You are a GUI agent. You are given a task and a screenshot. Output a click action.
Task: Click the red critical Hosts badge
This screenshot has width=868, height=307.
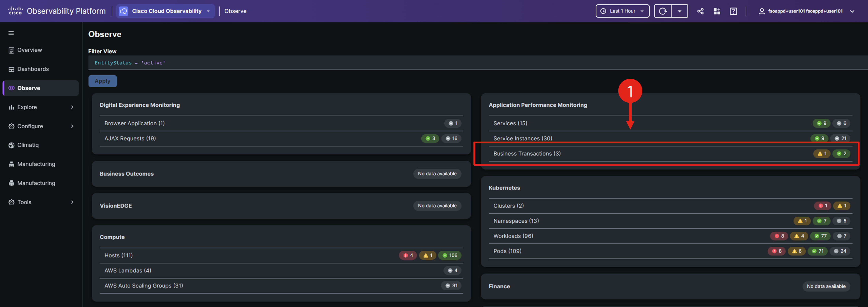tap(408, 255)
